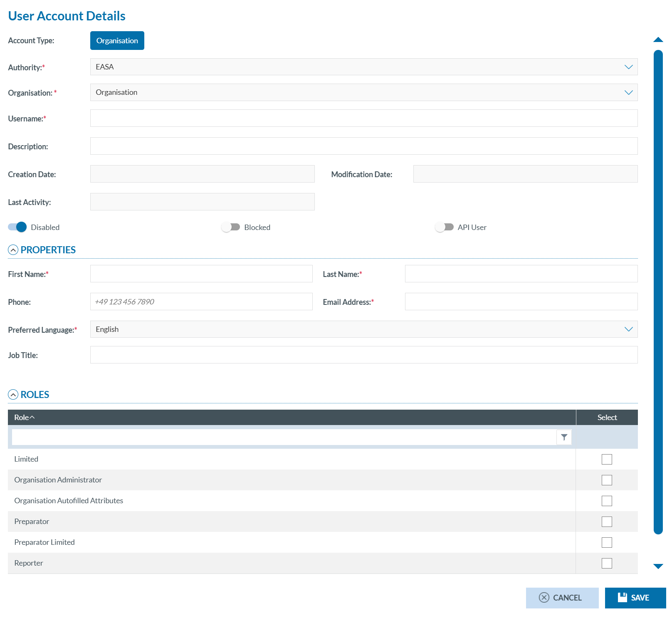Enable the Blocked toggle switch
Screen dimensions: 672x618
(231, 227)
